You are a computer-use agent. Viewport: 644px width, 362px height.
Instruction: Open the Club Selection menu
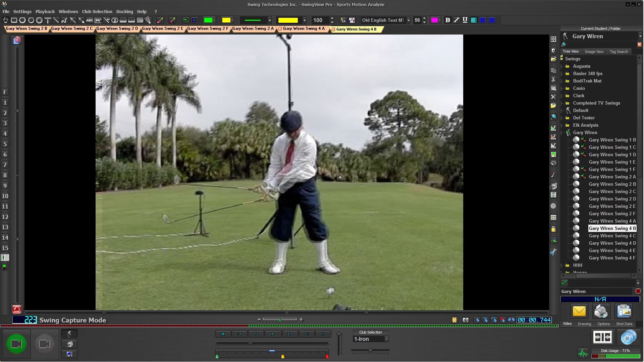97,11
